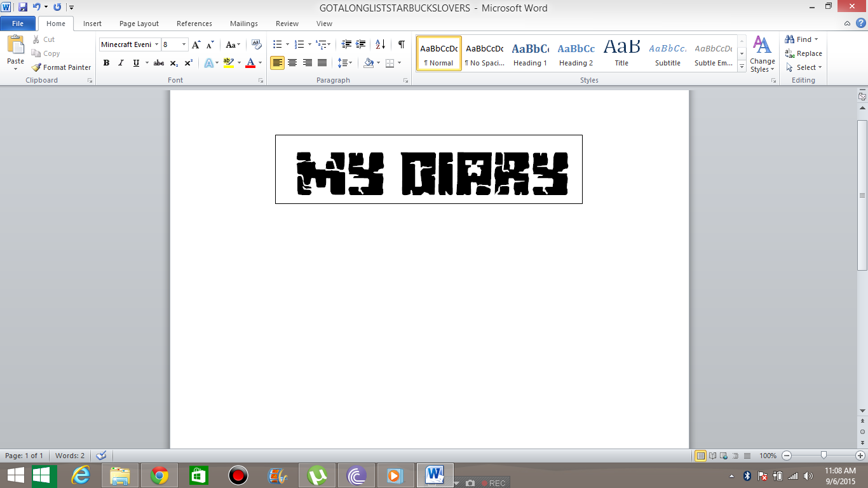Expand the Numbering list dropdown

(x=309, y=44)
